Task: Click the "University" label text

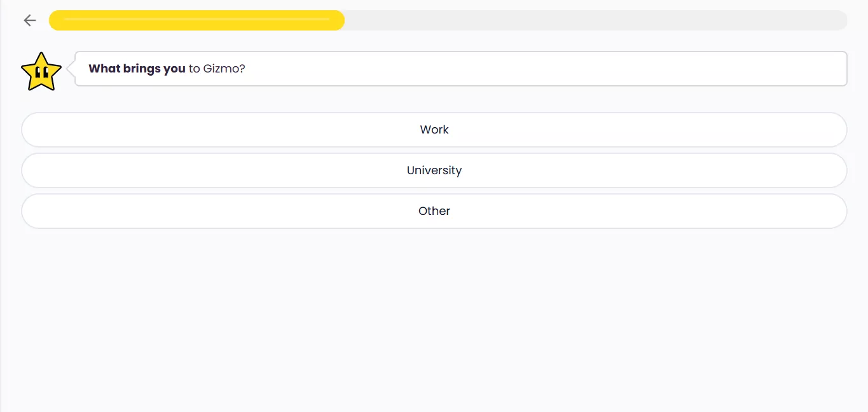Action: 434,170
